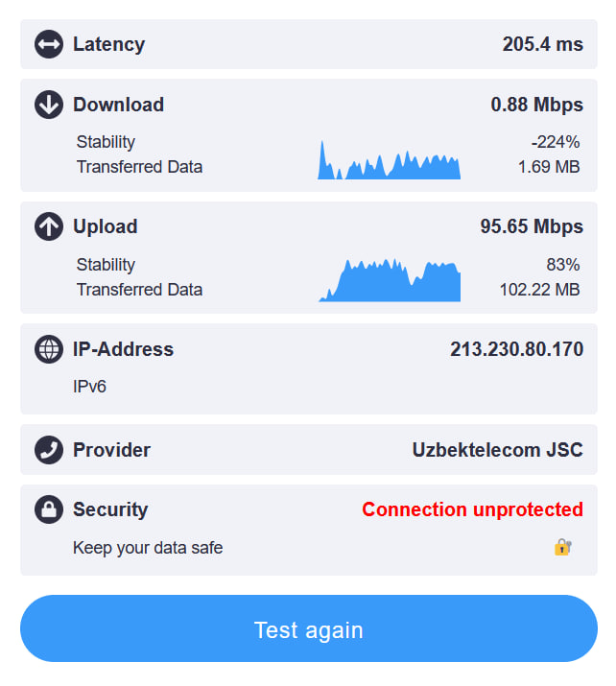Click the IPv6 label
Screen dimensions: 616x686
click(x=90, y=387)
